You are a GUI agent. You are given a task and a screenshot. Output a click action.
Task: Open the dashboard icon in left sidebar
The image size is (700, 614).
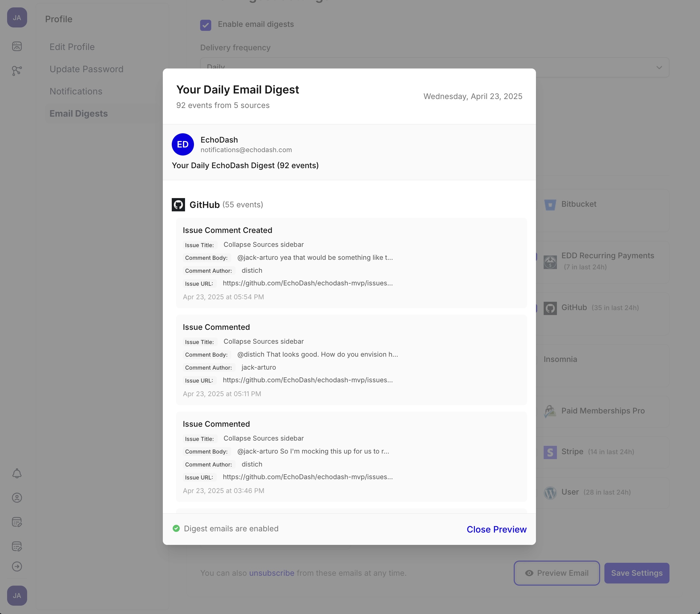[x=17, y=46]
